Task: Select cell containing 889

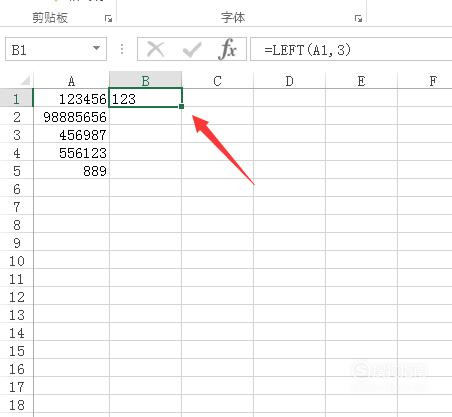Action: [71, 170]
